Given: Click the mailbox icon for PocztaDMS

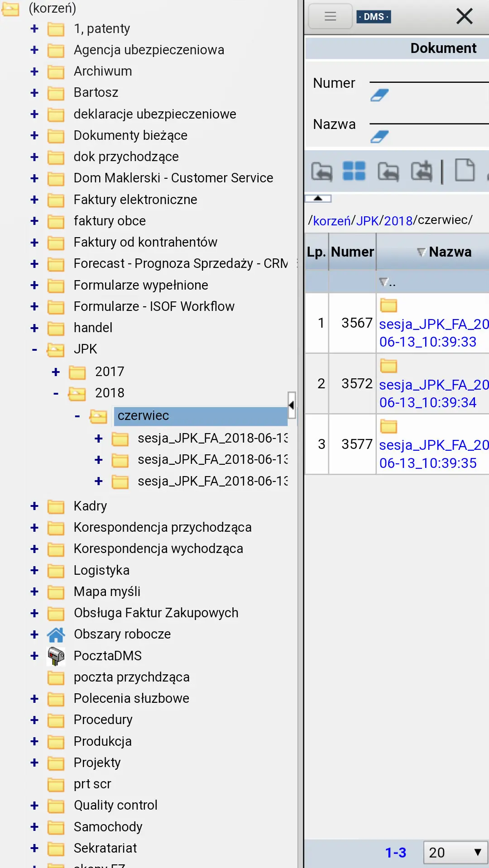Looking at the screenshot, I should point(56,656).
